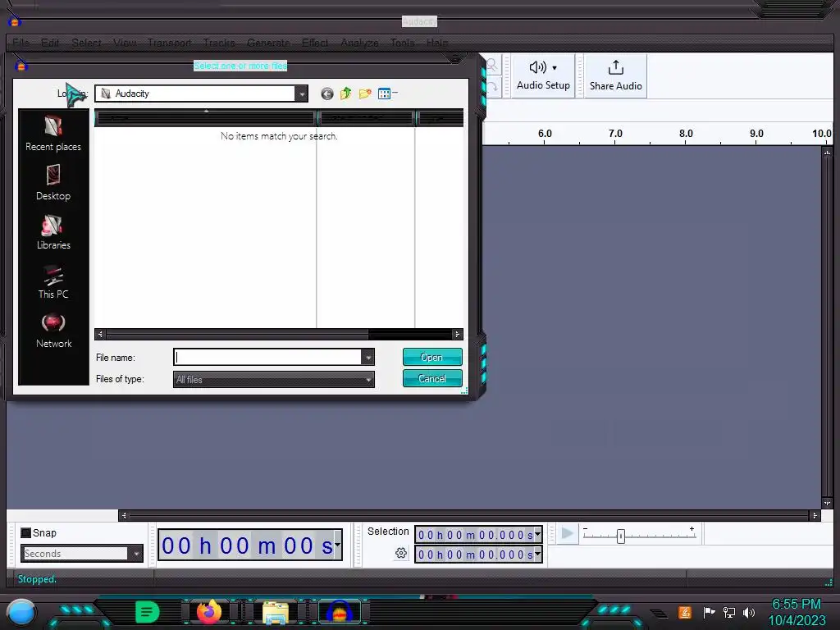Open File Explorer from the taskbar
Image resolution: width=840 pixels, height=630 pixels.
point(275,612)
